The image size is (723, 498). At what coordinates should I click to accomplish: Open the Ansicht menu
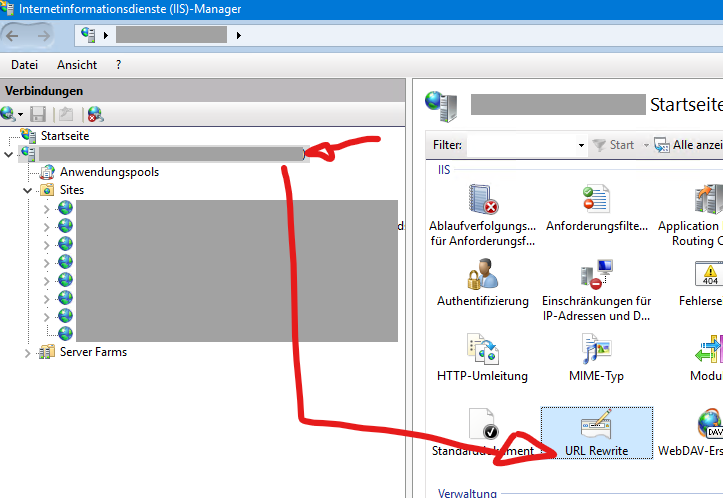click(77, 65)
